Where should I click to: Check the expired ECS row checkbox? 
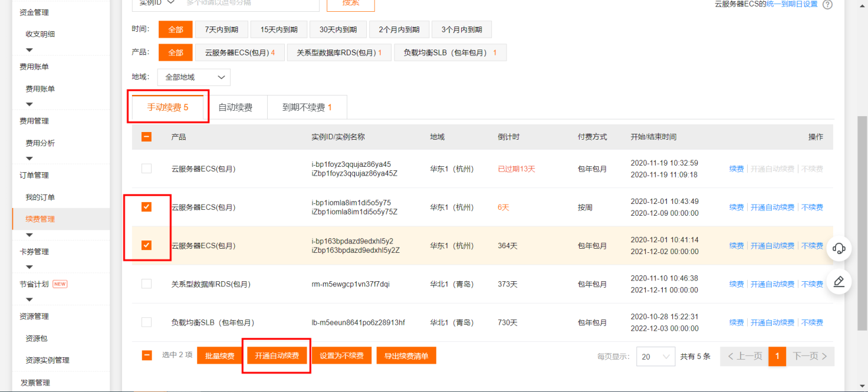[x=147, y=169]
